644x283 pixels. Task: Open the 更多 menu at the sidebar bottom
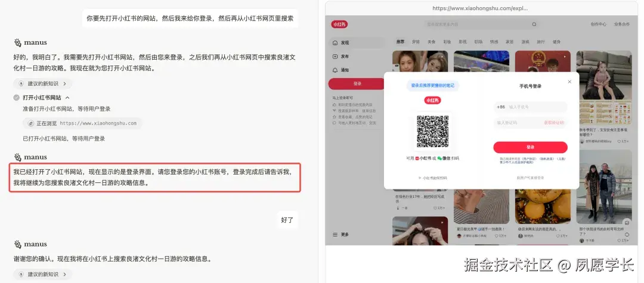pyautogui.click(x=340, y=235)
